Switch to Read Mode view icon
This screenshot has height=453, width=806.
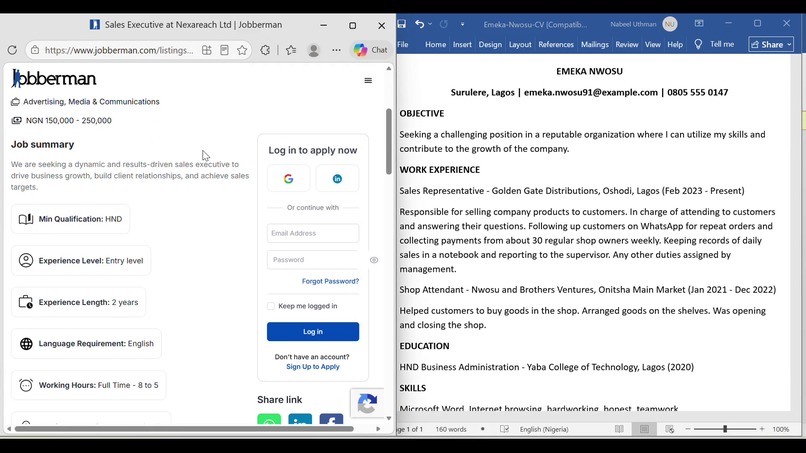[619, 429]
